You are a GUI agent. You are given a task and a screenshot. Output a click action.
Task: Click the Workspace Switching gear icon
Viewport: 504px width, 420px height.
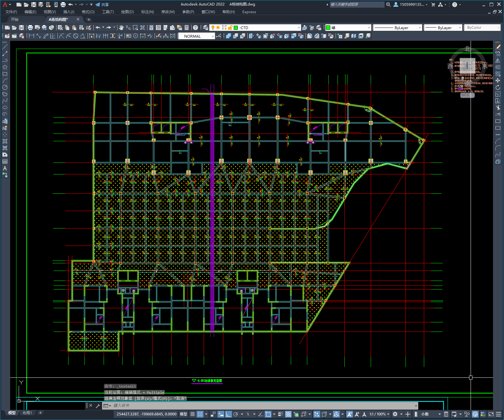coord(395,414)
